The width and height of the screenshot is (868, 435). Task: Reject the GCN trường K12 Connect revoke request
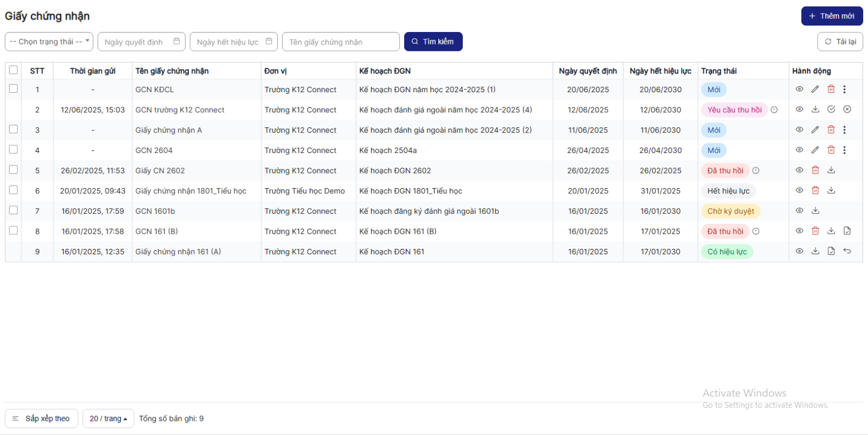(847, 110)
